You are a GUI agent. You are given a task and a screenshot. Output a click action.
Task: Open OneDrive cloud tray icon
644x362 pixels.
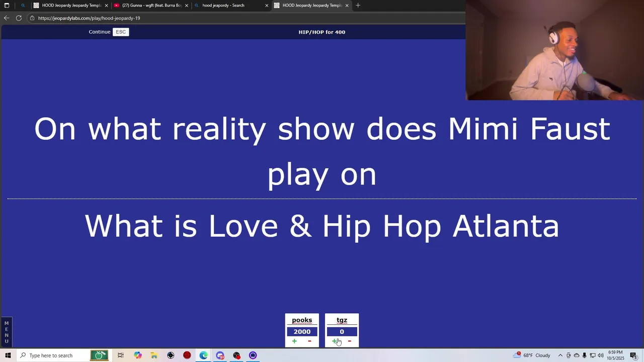(x=577, y=355)
